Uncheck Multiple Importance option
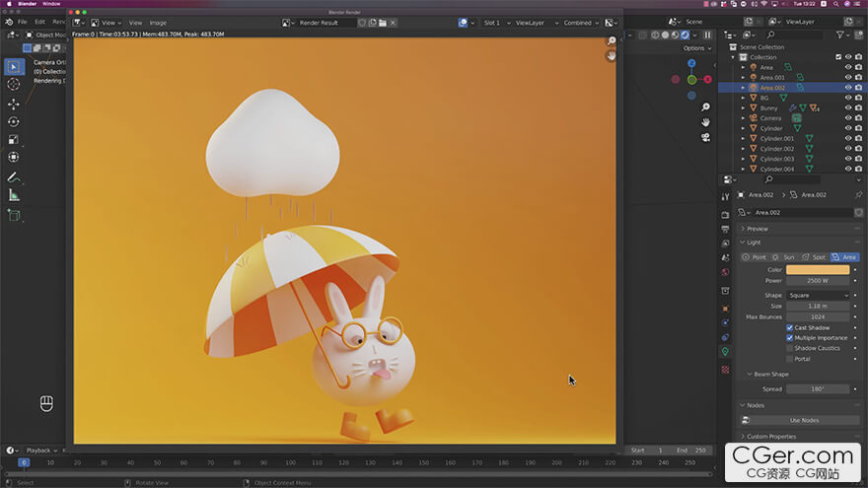Screen dimensions: 868x488 [790, 338]
